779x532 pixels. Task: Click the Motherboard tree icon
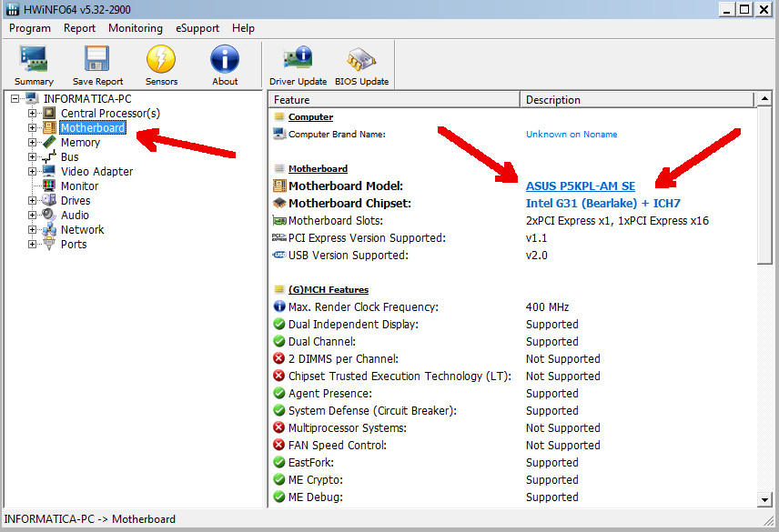point(49,127)
